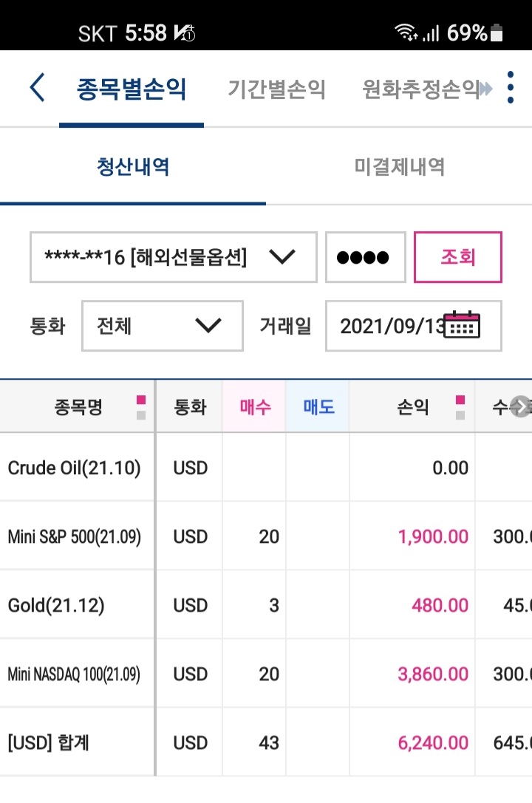Tap the cellular signal strength icon
The image size is (532, 803).
click(431, 34)
